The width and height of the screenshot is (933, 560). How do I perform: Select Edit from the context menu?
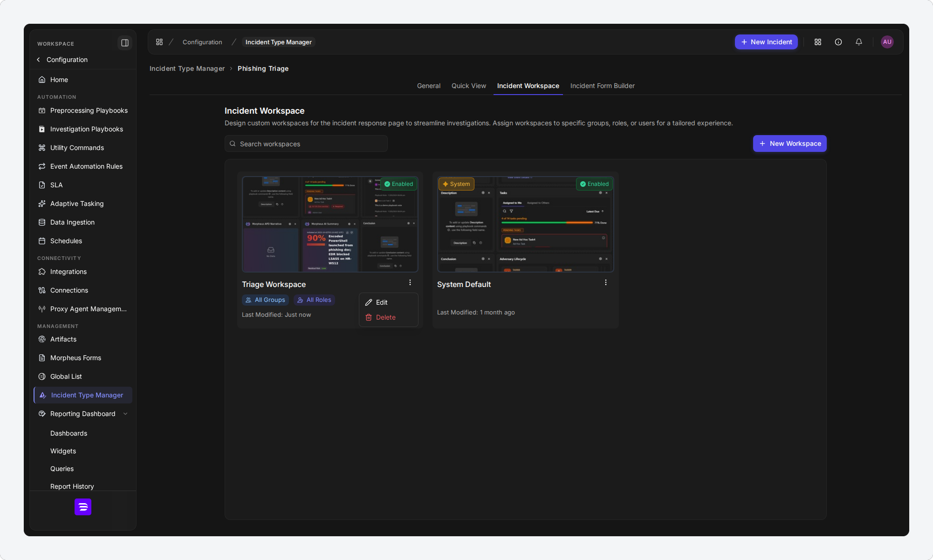(x=389, y=302)
